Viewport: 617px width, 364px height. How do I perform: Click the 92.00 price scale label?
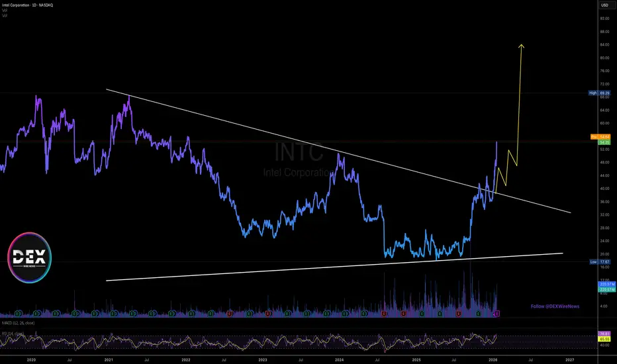point(604,19)
